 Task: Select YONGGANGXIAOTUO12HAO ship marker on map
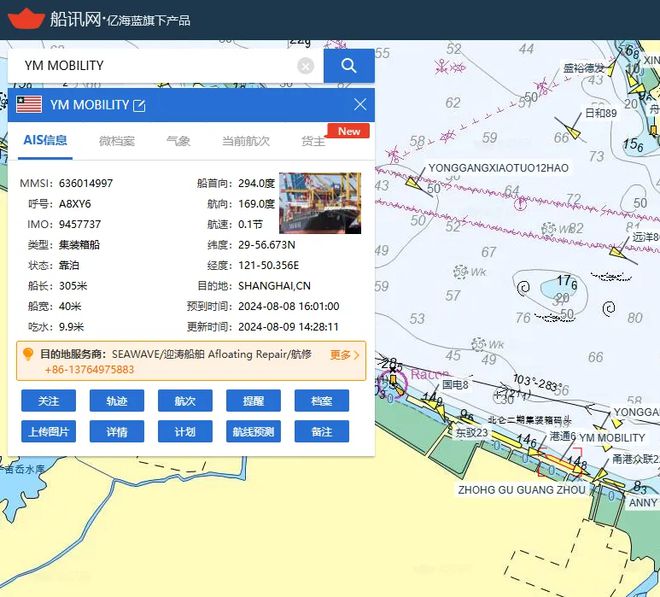click(412, 184)
